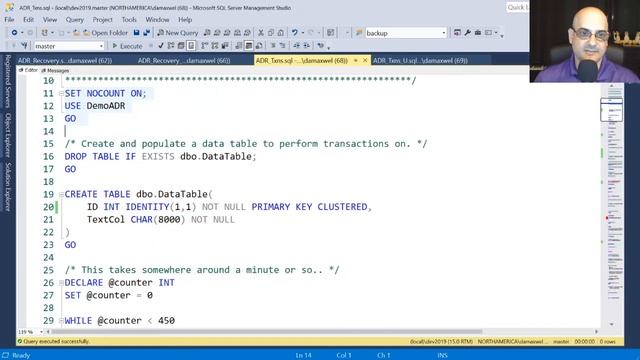Open the backup find combo box dropdown
This screenshot has height=360, width=640.
444,33
